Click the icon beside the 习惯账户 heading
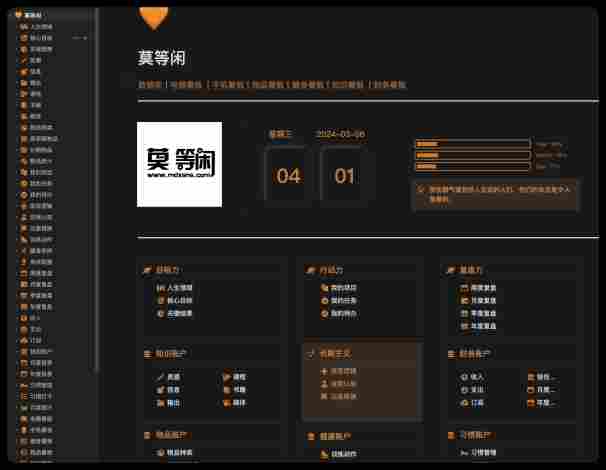The height and width of the screenshot is (470, 606). 451,436
